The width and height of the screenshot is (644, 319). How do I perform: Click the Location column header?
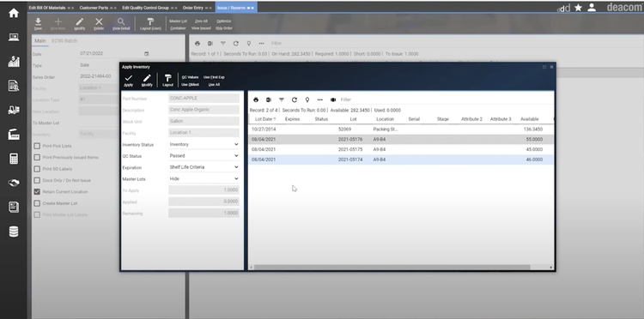click(x=385, y=119)
